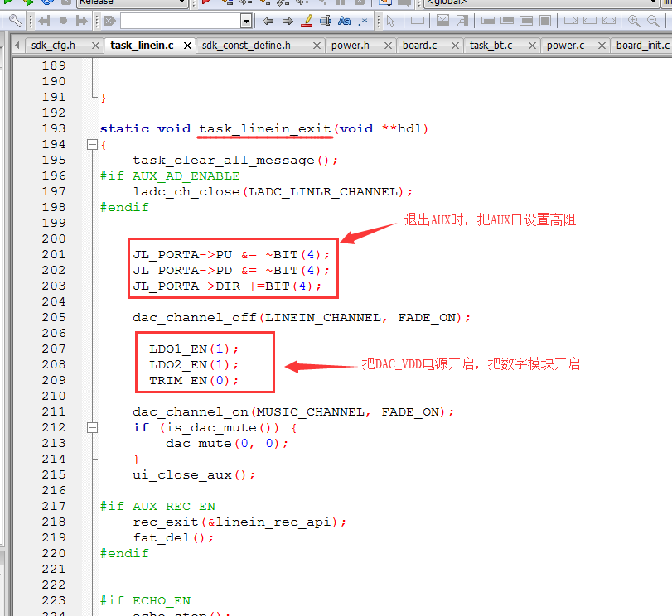
Task: Switch to the board.c tab
Action: (x=419, y=46)
